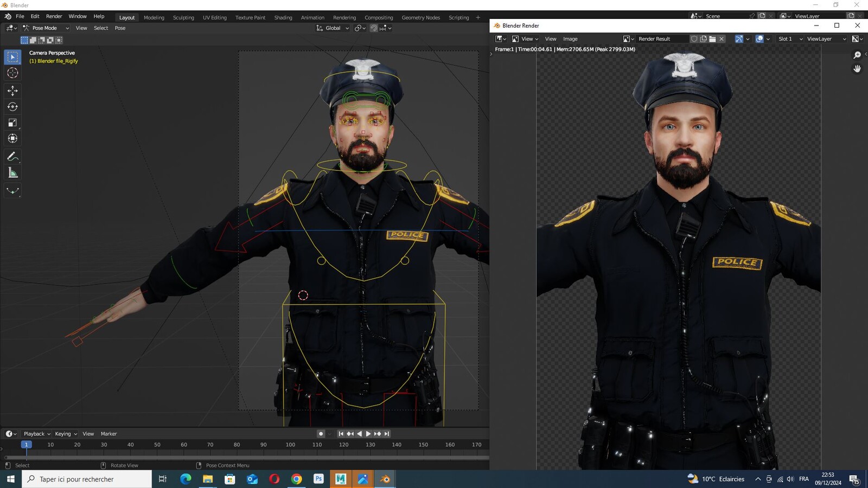This screenshot has width=868, height=488.
Task: Activate the Rotate tool
Action: coord(12,107)
